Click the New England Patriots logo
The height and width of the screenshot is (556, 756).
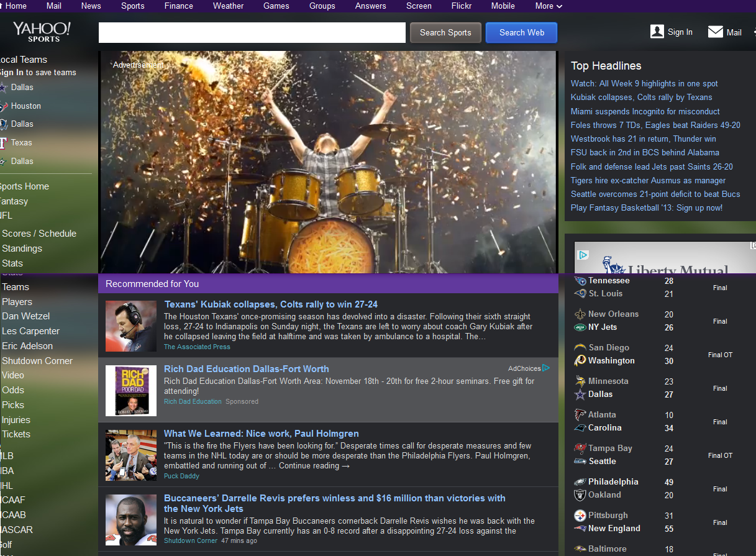click(x=580, y=529)
